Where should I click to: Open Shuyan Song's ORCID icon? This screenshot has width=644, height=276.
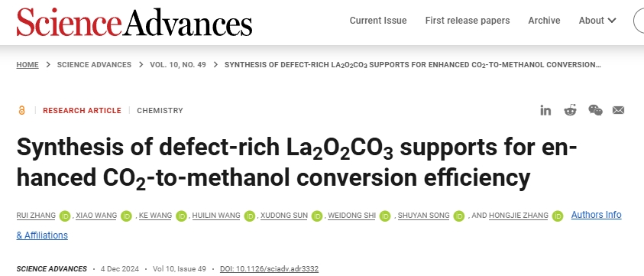click(x=459, y=216)
